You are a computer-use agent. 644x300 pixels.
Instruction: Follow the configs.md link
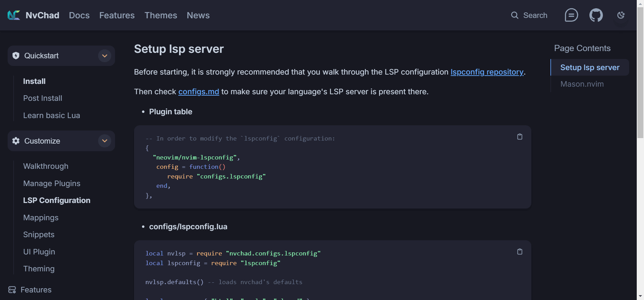pos(199,91)
